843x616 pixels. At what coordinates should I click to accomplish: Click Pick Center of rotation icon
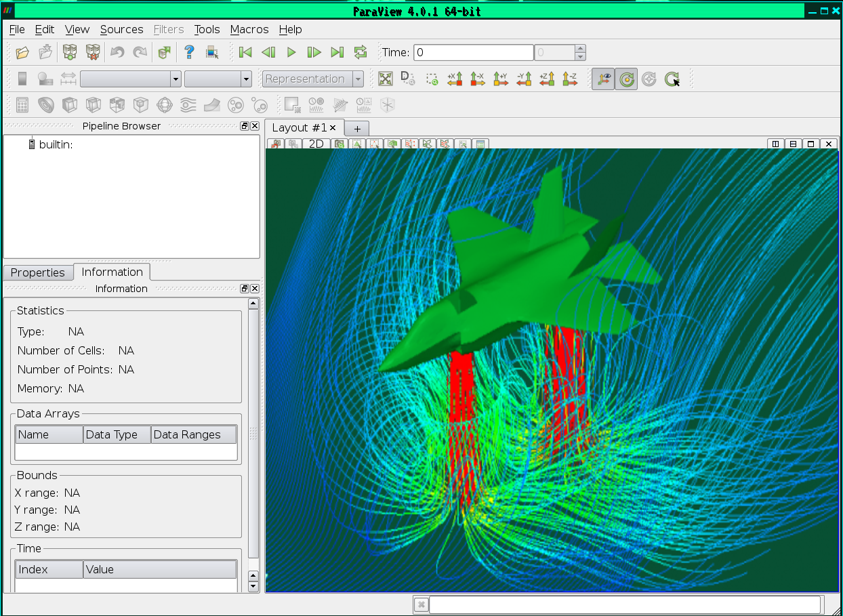pyautogui.click(x=672, y=79)
